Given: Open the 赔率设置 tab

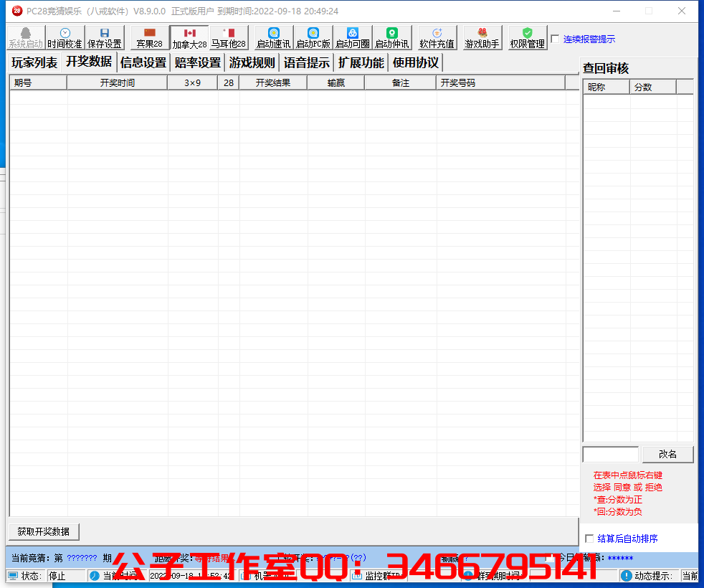Looking at the screenshot, I should click(x=198, y=62).
